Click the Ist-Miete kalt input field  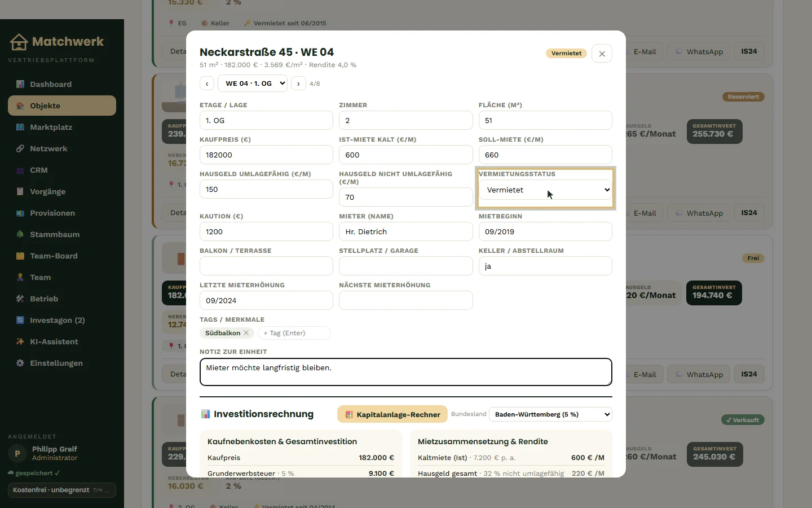pyautogui.click(x=405, y=155)
